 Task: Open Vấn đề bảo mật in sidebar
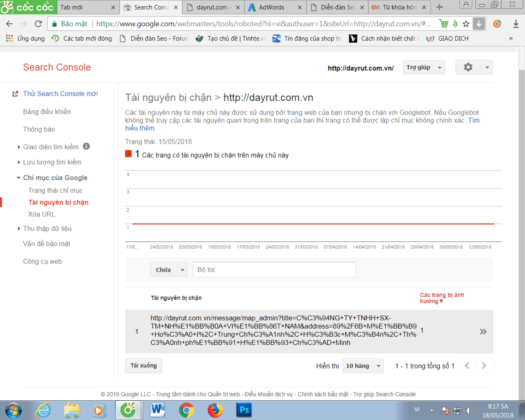(x=47, y=244)
